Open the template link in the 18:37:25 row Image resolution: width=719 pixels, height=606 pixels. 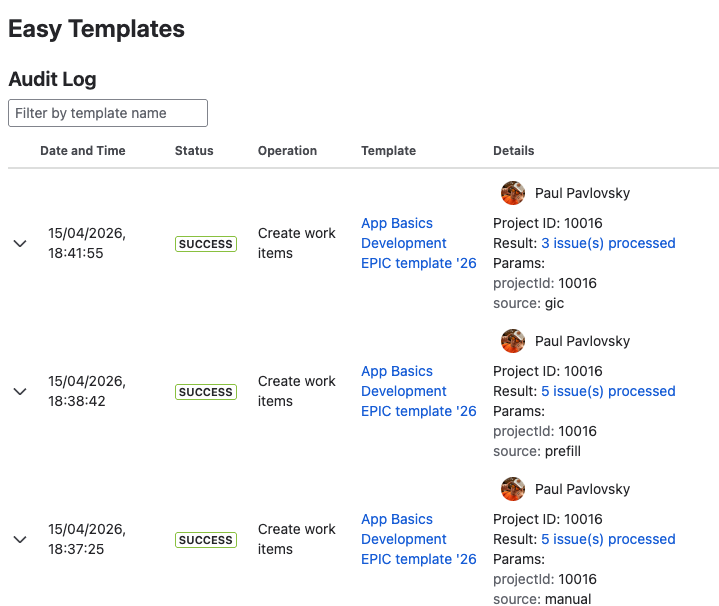point(418,539)
